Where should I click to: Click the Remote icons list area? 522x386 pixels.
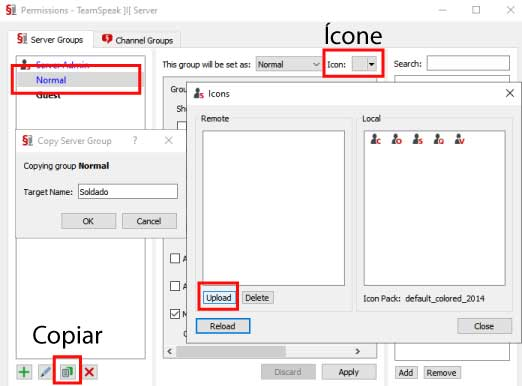(x=273, y=208)
